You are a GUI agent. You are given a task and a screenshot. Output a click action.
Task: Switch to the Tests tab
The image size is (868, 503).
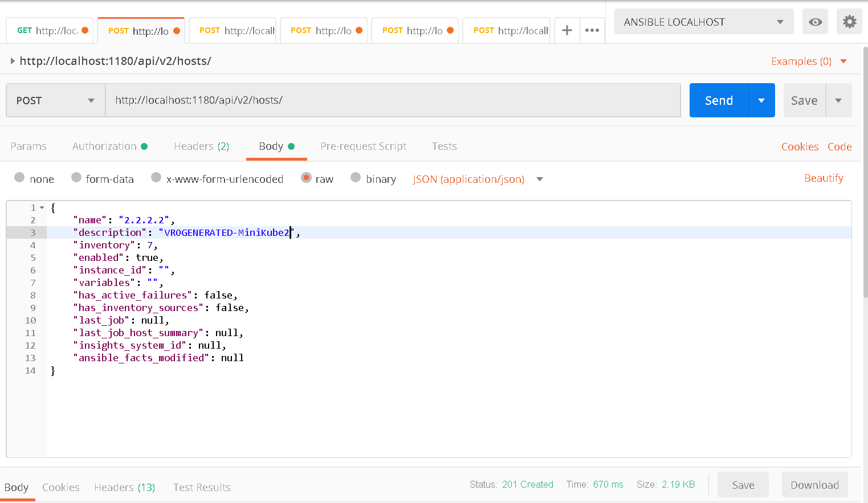pyautogui.click(x=445, y=146)
